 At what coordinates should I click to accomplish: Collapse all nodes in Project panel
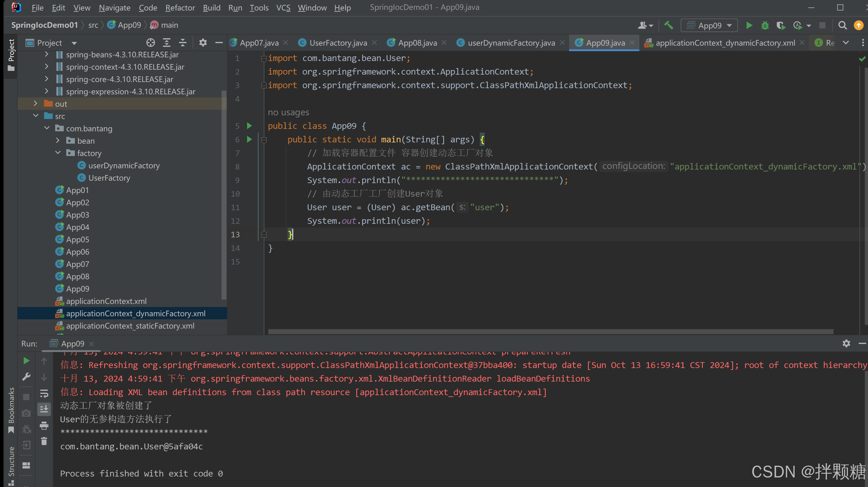click(182, 43)
